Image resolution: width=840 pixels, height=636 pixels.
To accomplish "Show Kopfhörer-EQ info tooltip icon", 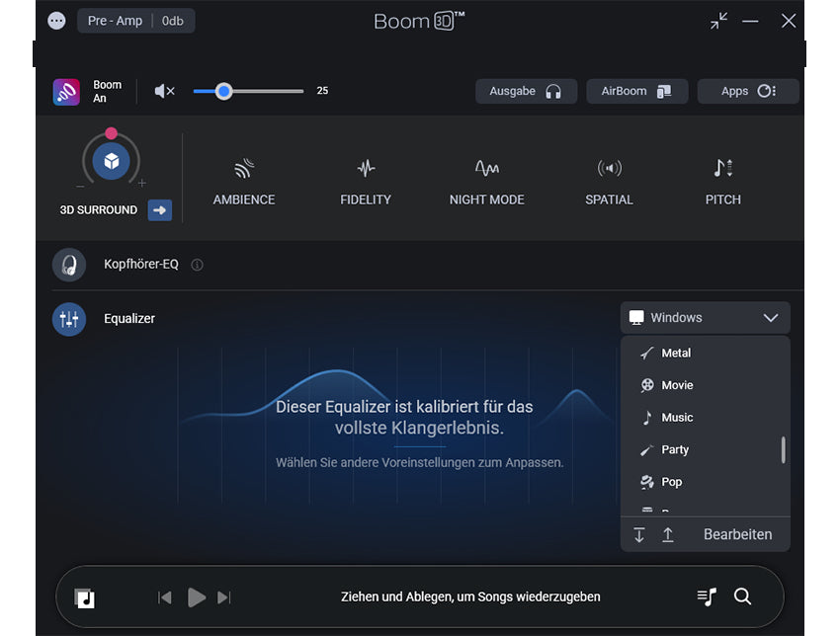I will [197, 265].
